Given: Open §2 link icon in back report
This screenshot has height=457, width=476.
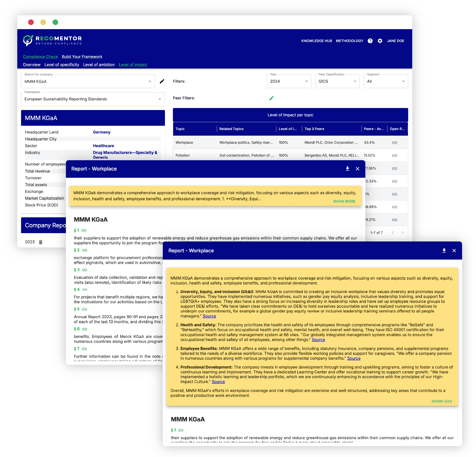Looking at the screenshot, I should [84, 250].
